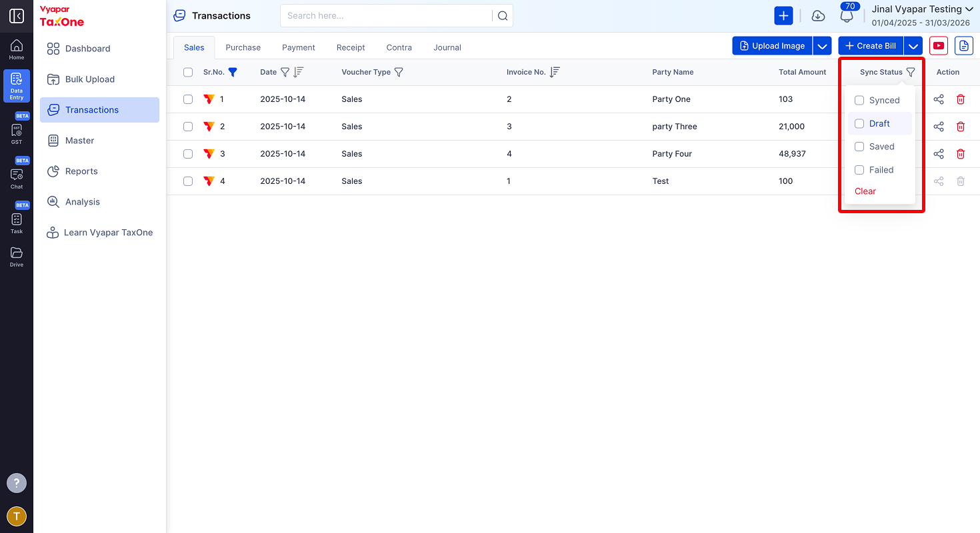This screenshot has height=533, width=980.
Task: Click the blue plus quick-add icon
Action: (x=783, y=16)
